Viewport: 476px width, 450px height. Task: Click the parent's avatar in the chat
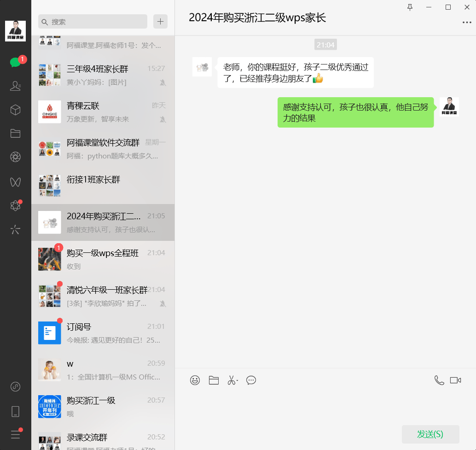click(x=202, y=67)
